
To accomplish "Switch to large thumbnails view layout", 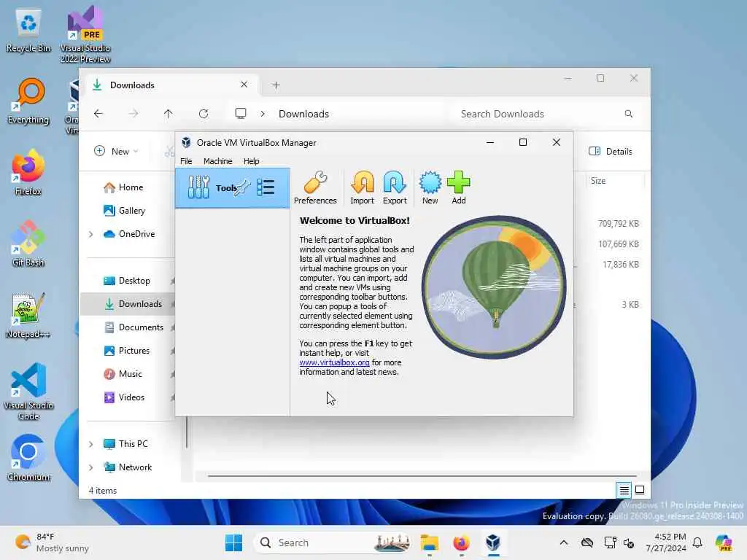I will pyautogui.click(x=640, y=490).
